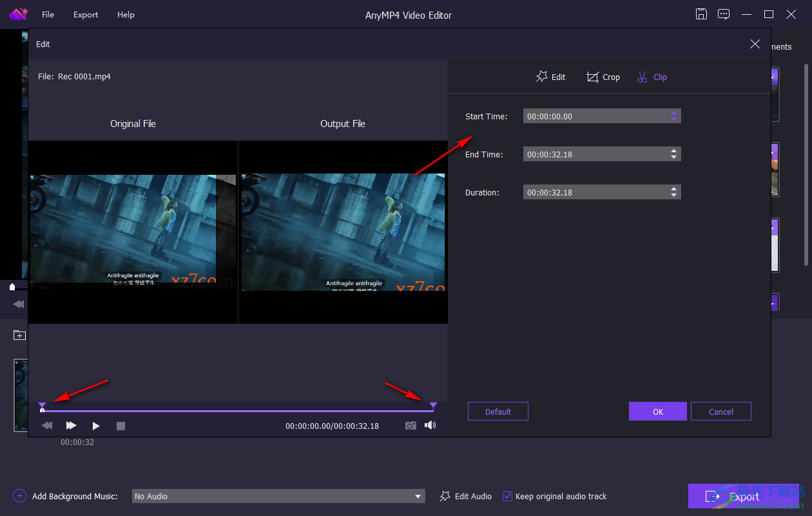
Task: Increase End Time with up arrow
Action: [673, 151]
